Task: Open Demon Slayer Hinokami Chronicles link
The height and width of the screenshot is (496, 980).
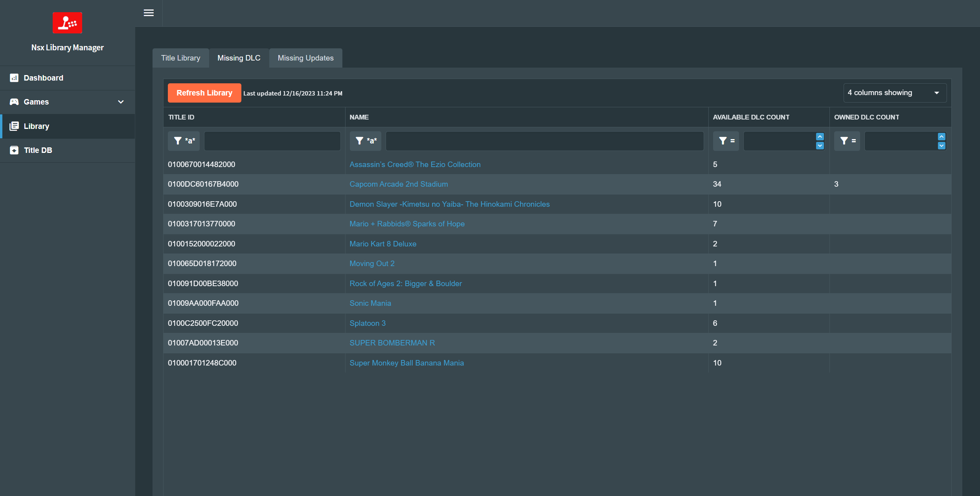Action: pos(450,204)
